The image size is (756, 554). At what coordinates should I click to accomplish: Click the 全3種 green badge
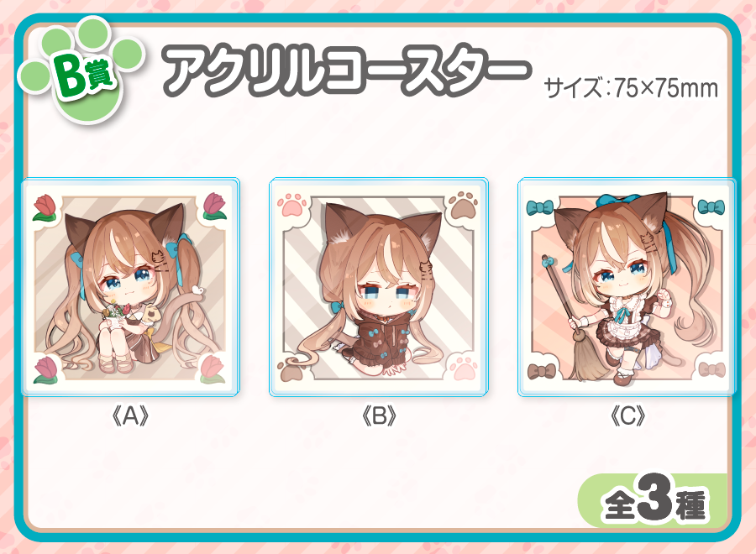click(x=652, y=500)
